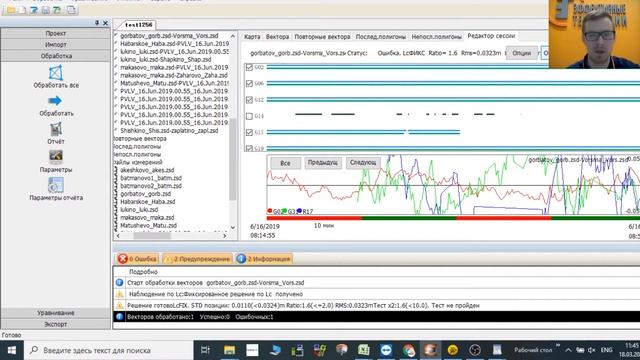The height and width of the screenshot is (360, 640).
Task: Open the 'Непосл.полигоны' tab
Action: pos(436,37)
